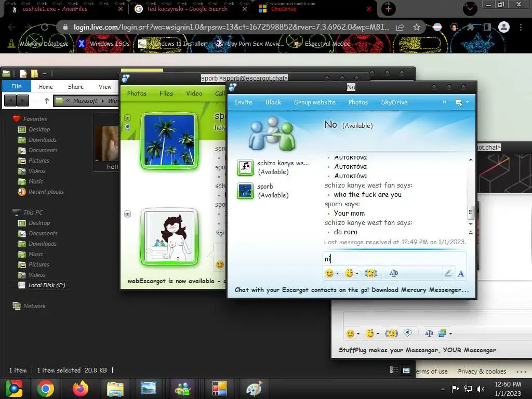The width and height of the screenshot is (532, 399).
Task: Switch to handwriting mode in No chat
Action: (448, 273)
